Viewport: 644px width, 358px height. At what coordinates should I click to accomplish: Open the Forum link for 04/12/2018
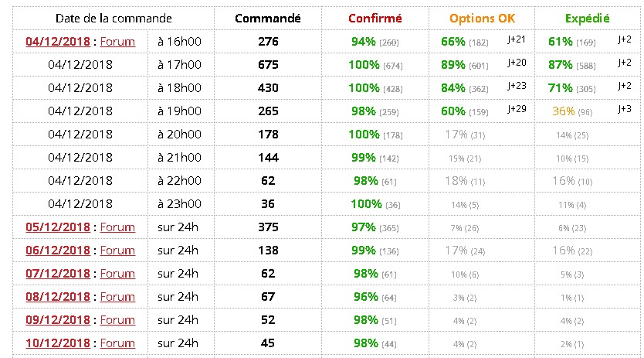tap(117, 42)
